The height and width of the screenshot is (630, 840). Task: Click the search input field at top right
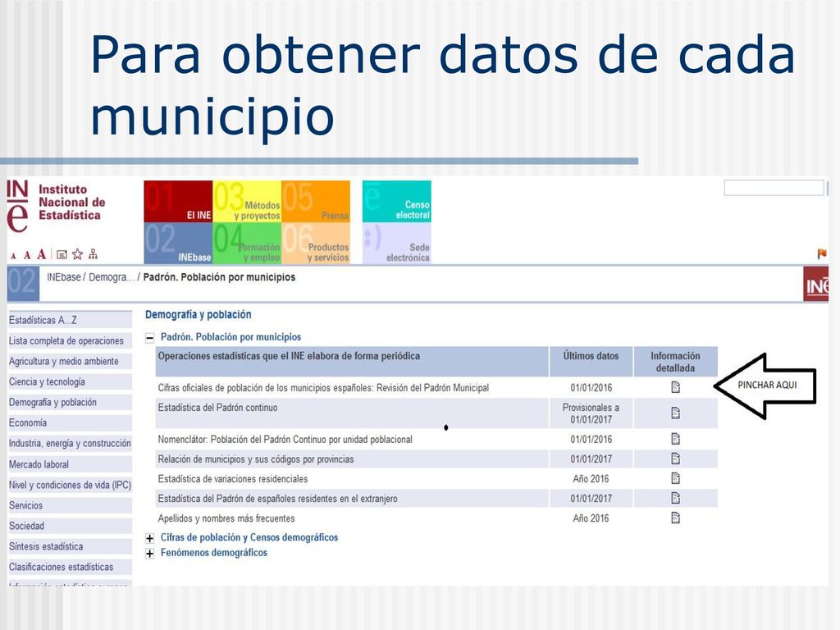click(x=774, y=188)
